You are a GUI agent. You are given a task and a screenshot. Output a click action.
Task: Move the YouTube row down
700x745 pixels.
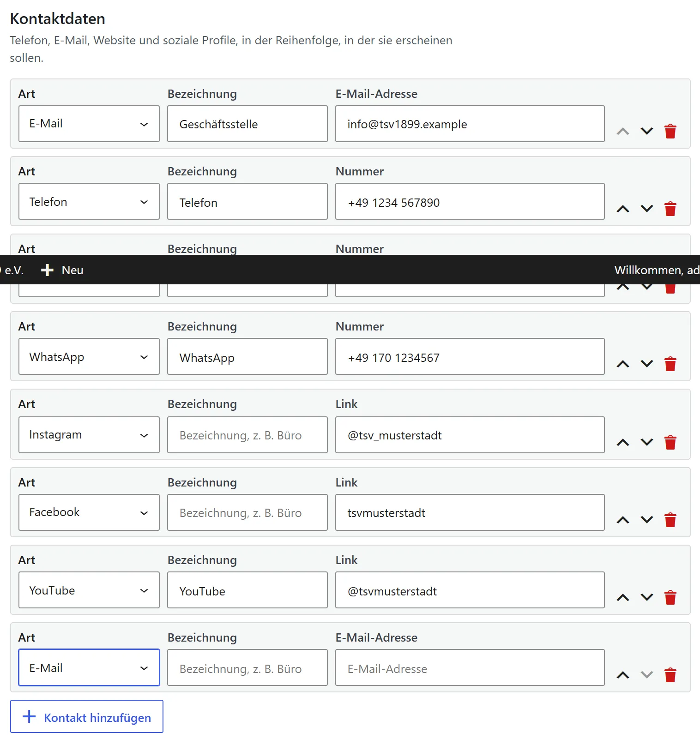647,597
